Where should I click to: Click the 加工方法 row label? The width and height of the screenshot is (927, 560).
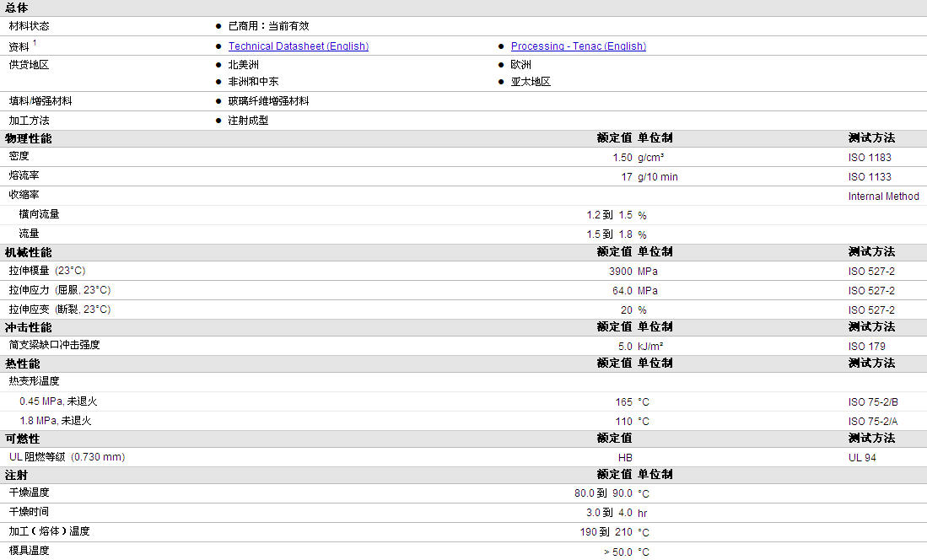click(29, 121)
